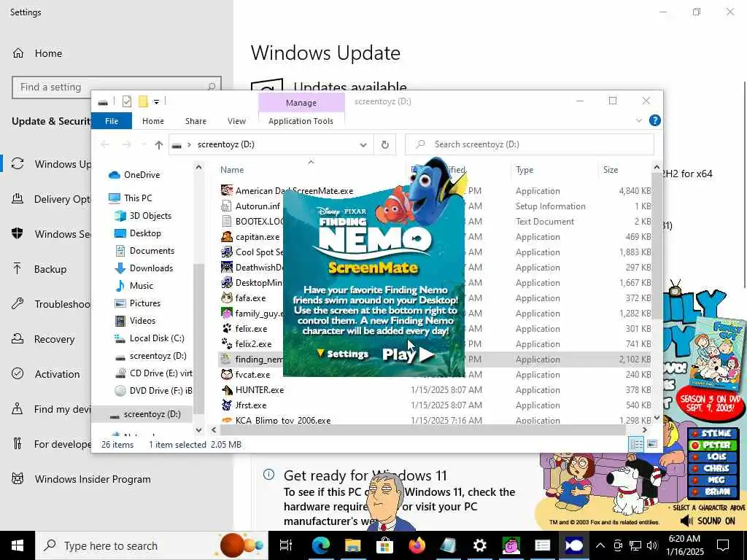The image size is (747, 560).
Task: Switch to the large icons view button
Action: click(652, 444)
